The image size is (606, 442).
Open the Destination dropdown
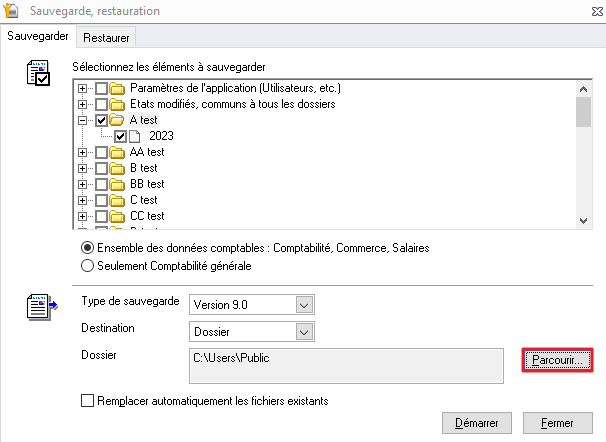click(x=305, y=331)
